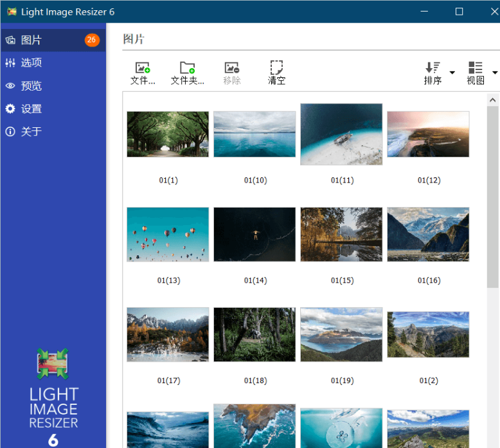500x448 pixels.
Task: Click the app icon in title bar
Action: 12,12
